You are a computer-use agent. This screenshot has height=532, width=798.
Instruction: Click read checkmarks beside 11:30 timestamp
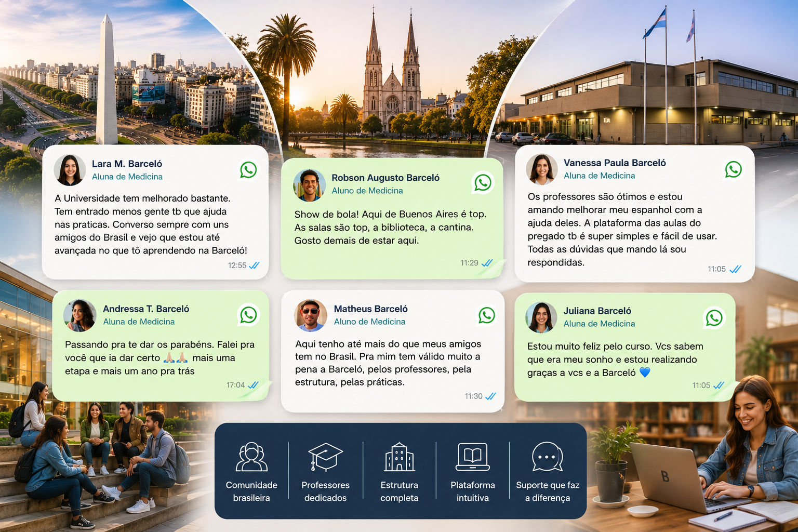[490, 396]
